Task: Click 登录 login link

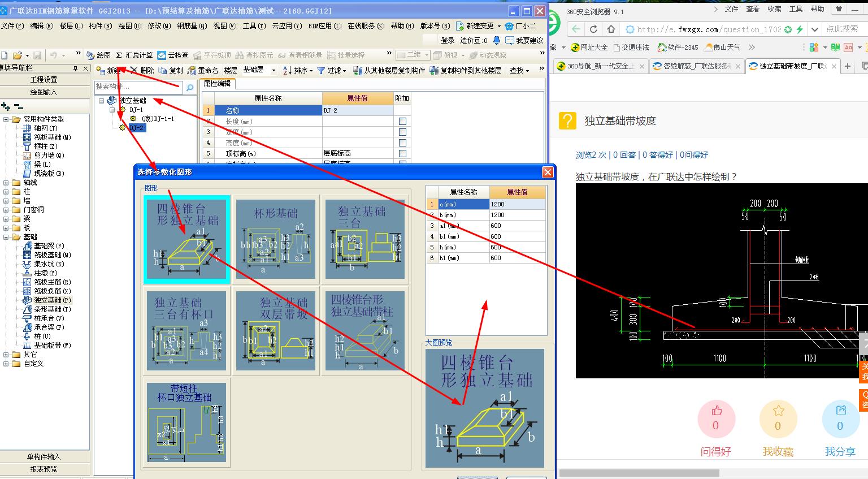Action: pos(448,40)
